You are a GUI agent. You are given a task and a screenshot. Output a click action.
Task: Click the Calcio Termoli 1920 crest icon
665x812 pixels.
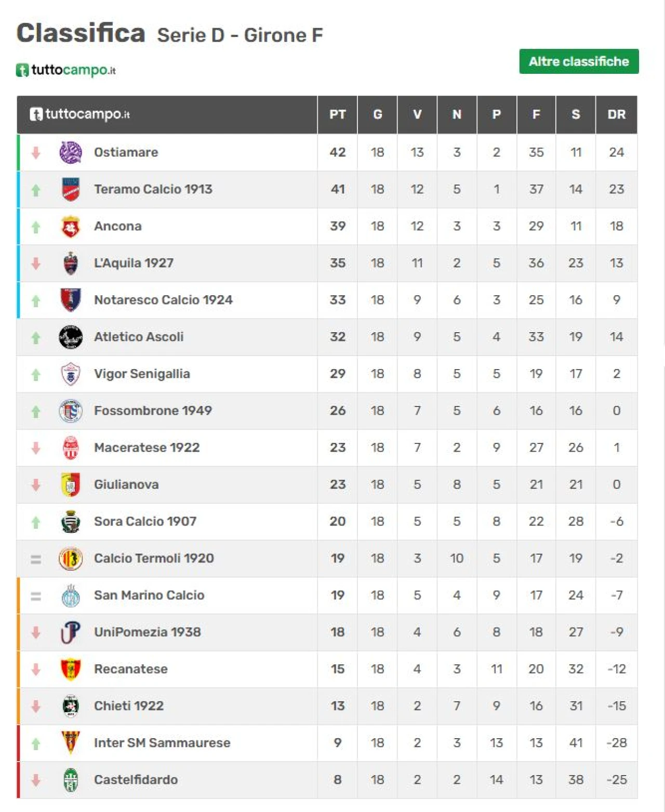pos(71,558)
